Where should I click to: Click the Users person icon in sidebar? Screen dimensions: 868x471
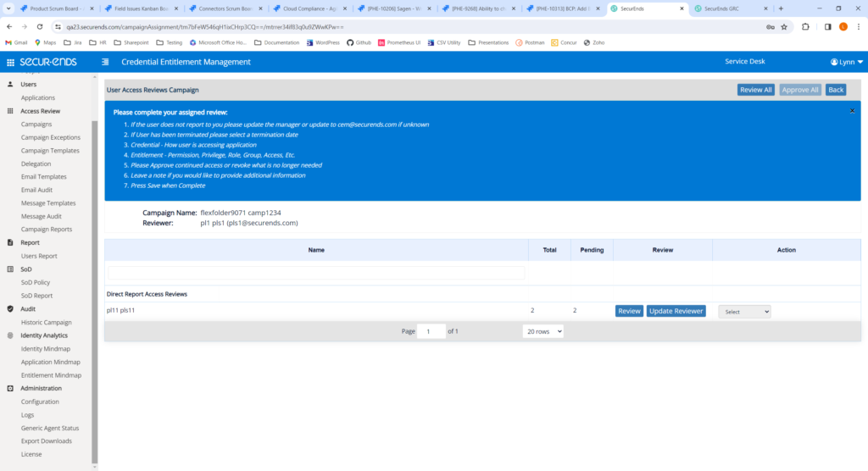pos(10,84)
